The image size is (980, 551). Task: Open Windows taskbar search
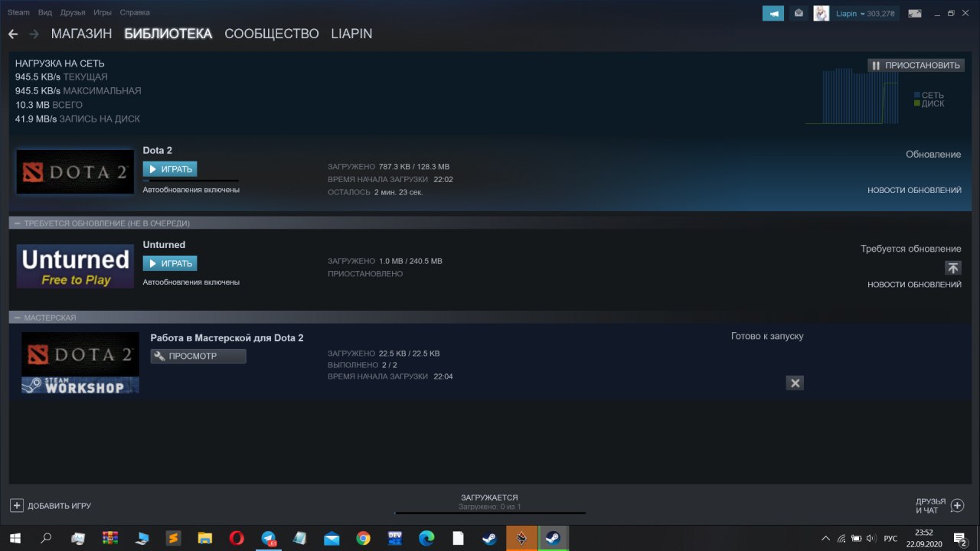pos(46,539)
